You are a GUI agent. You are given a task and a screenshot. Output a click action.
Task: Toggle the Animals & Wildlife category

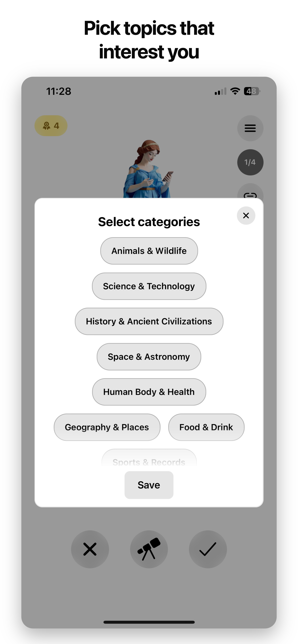pos(149,251)
